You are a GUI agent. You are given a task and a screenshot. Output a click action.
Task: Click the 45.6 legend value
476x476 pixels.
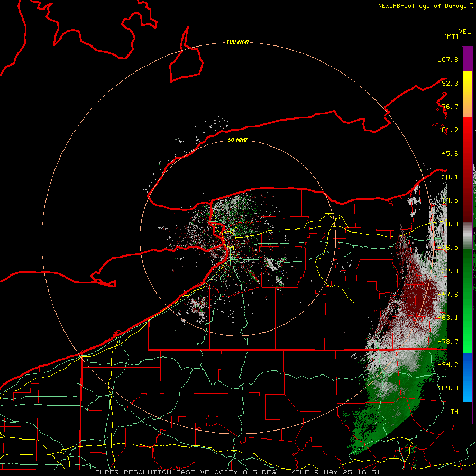click(x=450, y=153)
